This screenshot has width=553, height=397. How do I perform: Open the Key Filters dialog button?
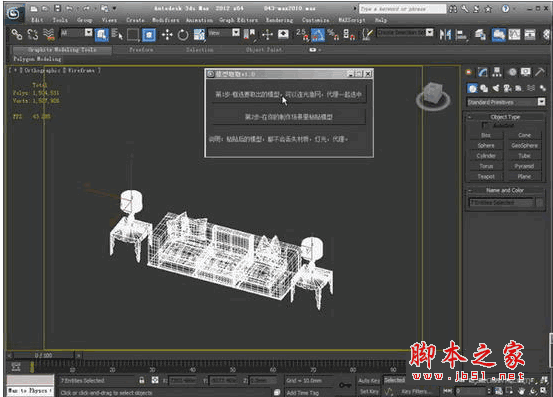click(417, 391)
